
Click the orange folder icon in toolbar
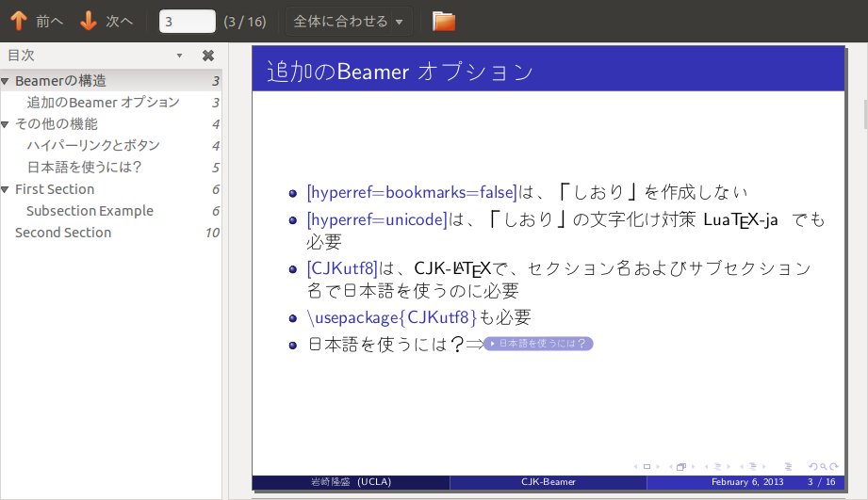pyautogui.click(x=443, y=21)
